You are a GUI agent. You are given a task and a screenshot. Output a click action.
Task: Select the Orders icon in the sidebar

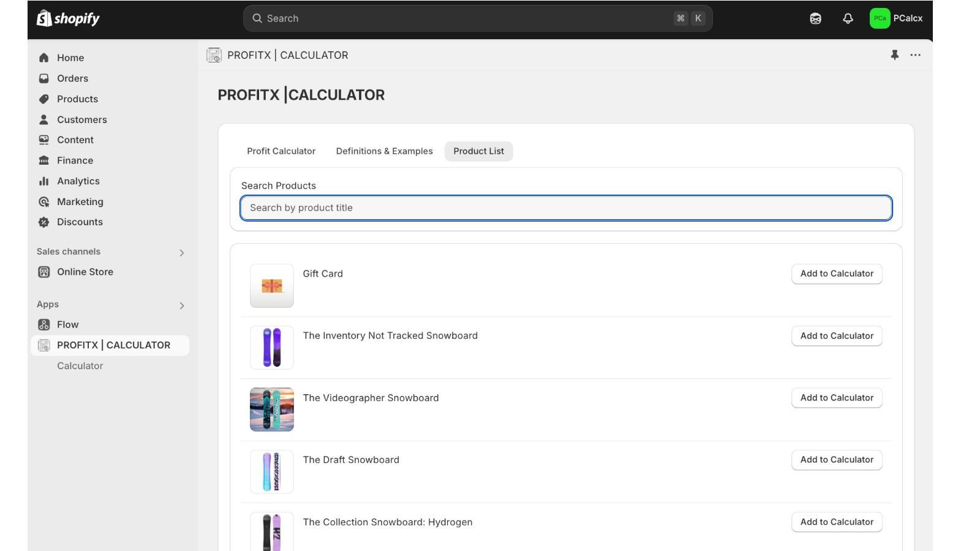point(44,78)
